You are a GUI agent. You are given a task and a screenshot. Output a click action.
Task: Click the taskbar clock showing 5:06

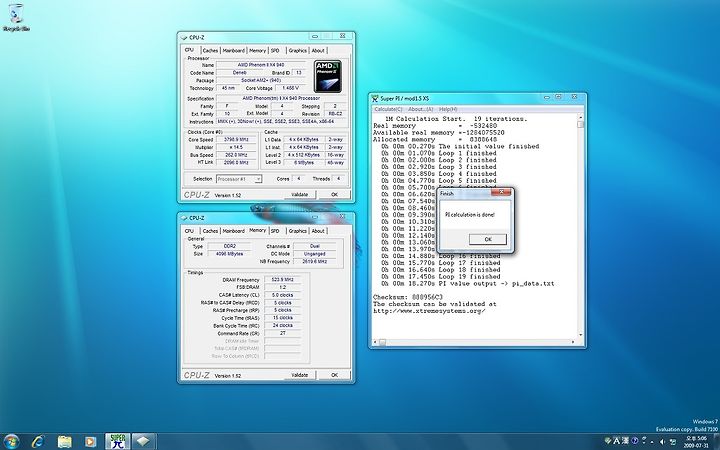point(697,442)
